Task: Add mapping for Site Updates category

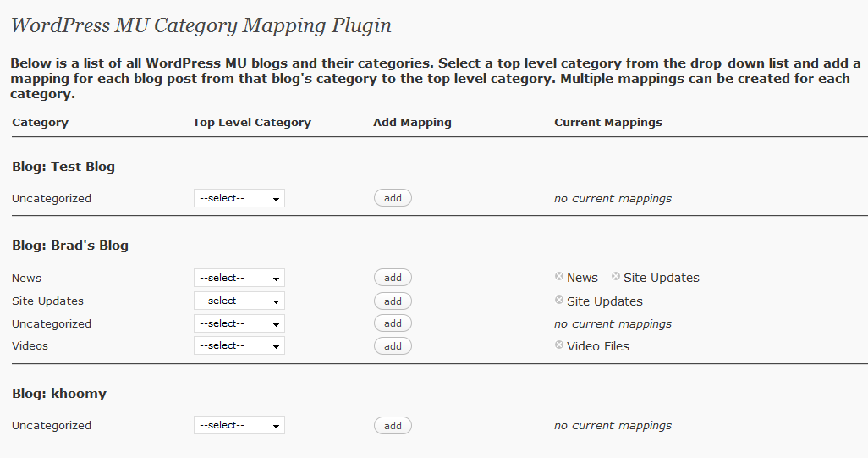Action: click(393, 301)
